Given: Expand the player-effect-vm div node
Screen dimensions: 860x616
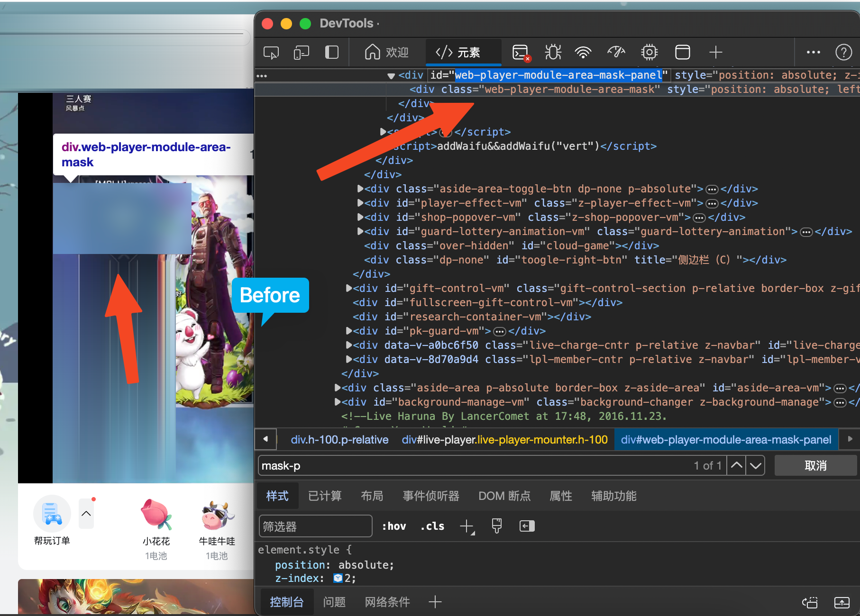Looking at the screenshot, I should point(360,203).
